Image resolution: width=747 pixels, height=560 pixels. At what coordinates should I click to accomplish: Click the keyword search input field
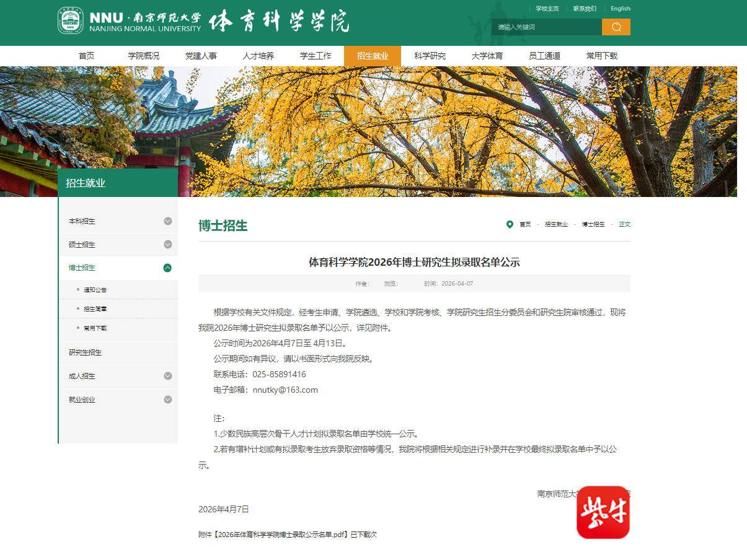(x=546, y=27)
